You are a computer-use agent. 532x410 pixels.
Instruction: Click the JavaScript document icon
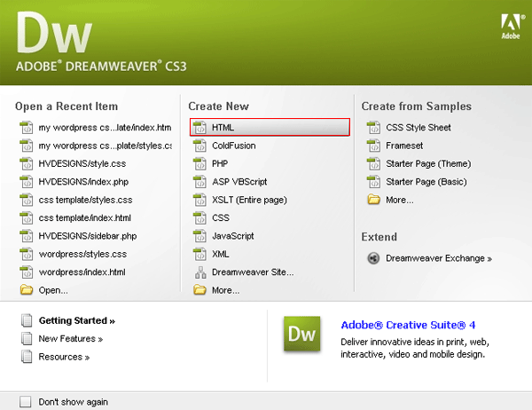[199, 236]
